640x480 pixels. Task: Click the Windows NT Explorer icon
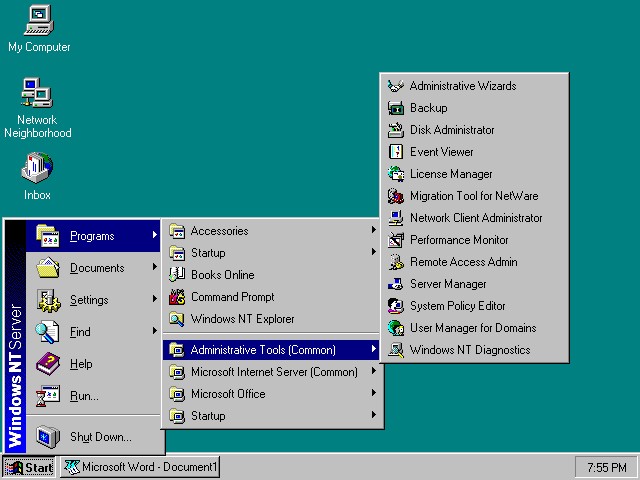coord(177,319)
